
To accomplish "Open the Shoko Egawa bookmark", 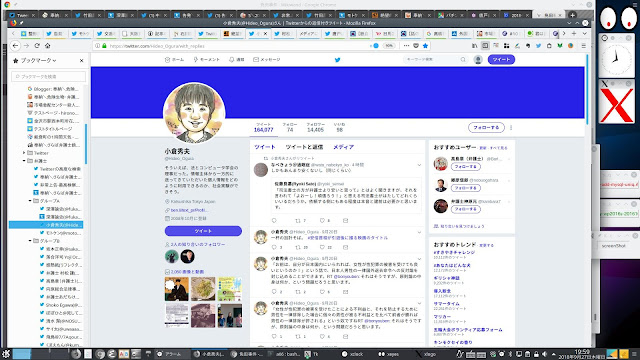I will point(60,305).
